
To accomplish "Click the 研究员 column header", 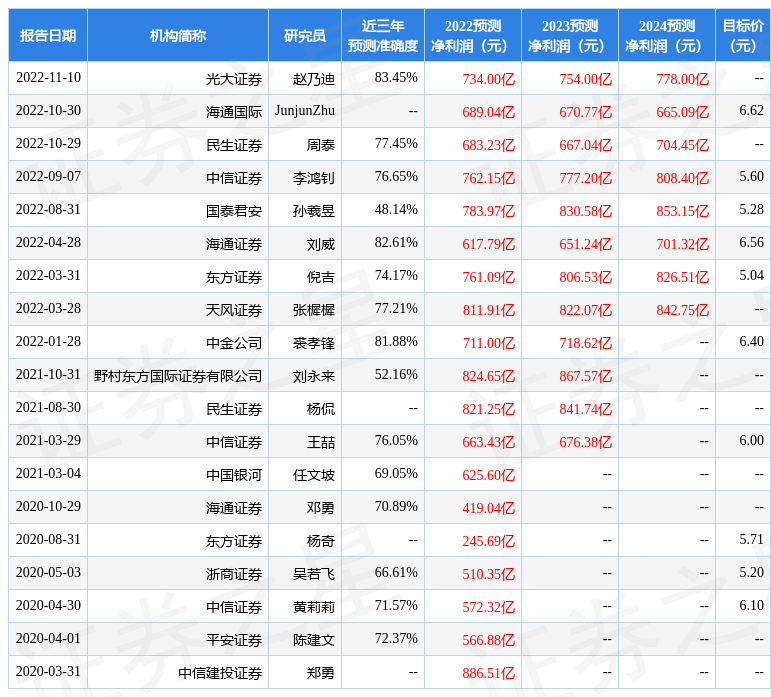I will click(305, 35).
